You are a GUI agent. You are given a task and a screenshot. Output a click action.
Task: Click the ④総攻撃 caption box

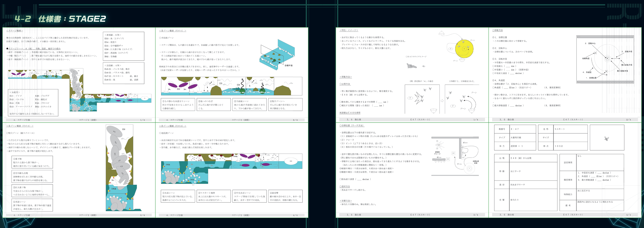coord(285,196)
